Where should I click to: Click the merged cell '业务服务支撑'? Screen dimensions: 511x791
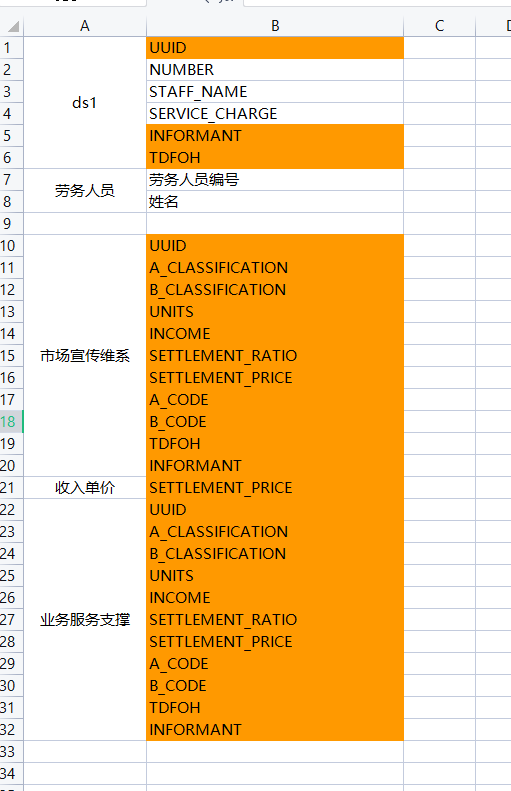tap(85, 619)
